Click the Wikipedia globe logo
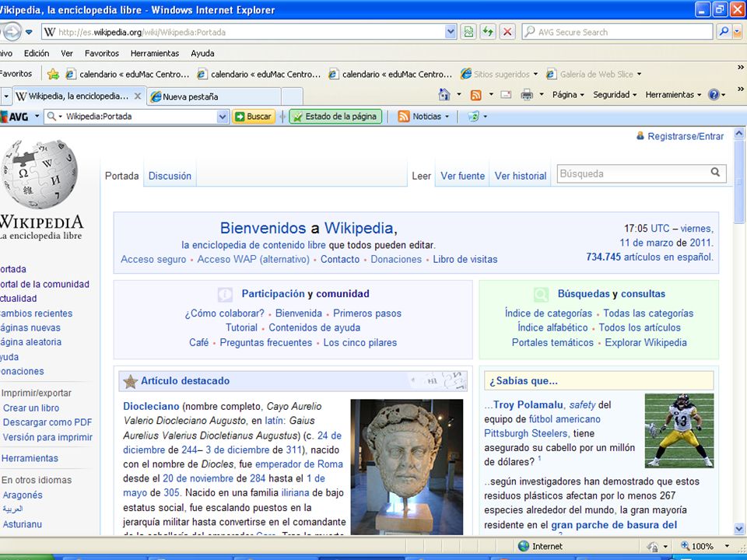 [x=40, y=174]
